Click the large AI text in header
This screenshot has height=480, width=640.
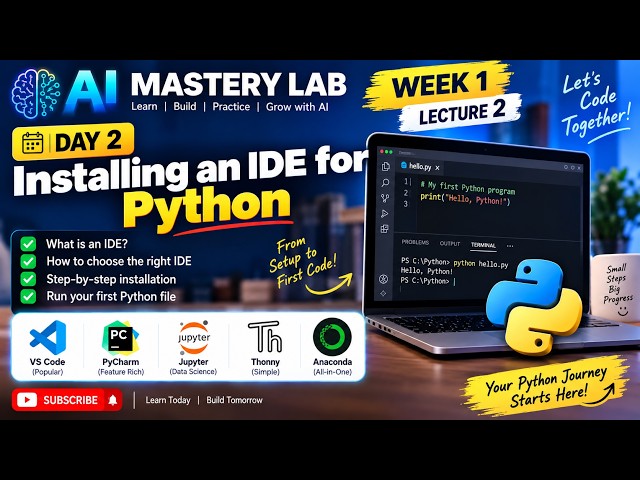pyautogui.click(x=91, y=91)
